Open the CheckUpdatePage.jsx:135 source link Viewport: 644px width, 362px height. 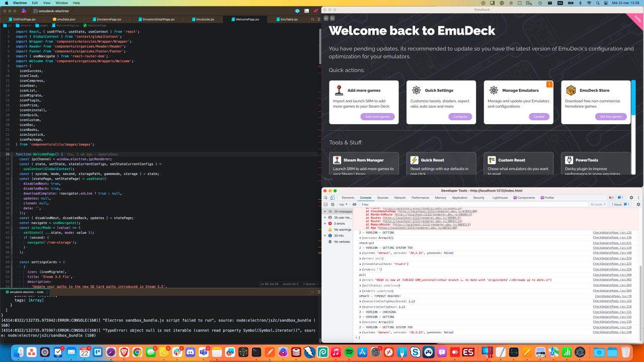[612, 233]
